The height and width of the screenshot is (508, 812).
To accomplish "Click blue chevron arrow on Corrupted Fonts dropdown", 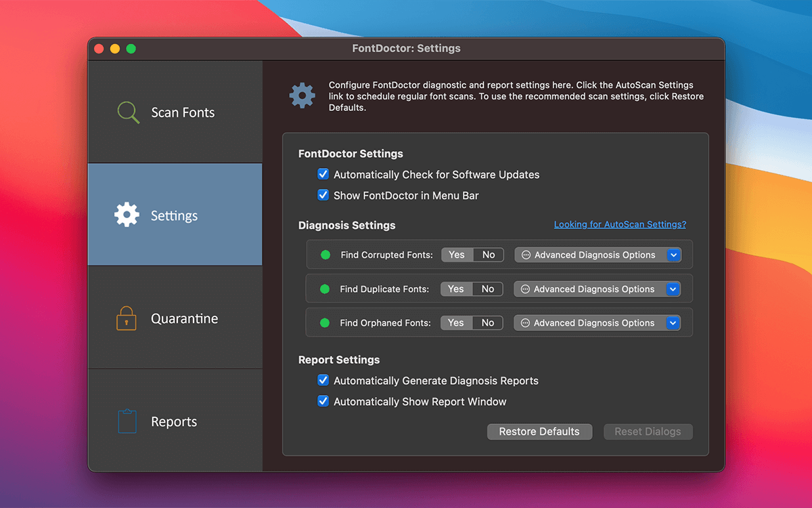I will 673,255.
